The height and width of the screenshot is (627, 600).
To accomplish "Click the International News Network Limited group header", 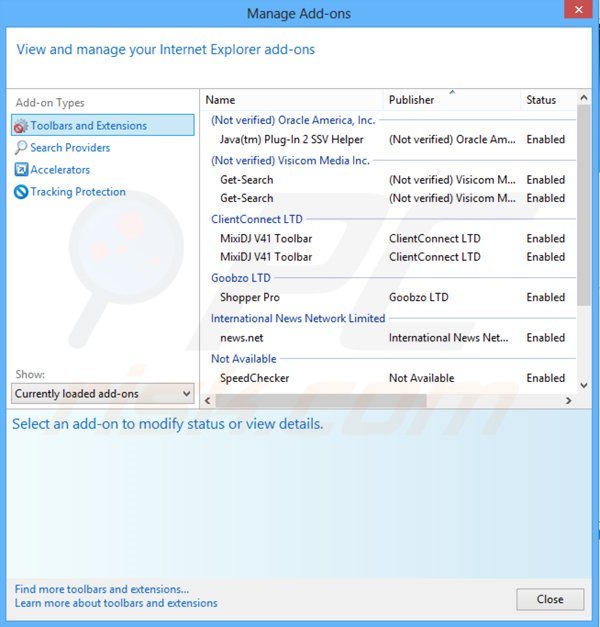I will click(298, 318).
